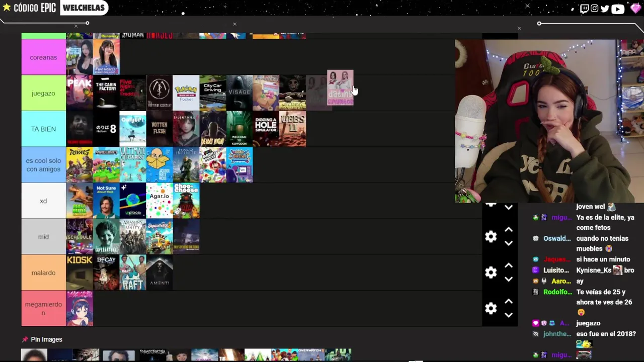Viewport: 644px width, 362px height.
Task: Click the Pin Images label
Action: [46, 339]
